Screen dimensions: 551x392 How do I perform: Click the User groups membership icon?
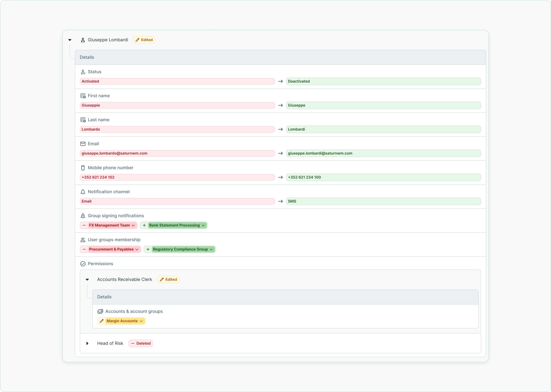pyautogui.click(x=83, y=240)
